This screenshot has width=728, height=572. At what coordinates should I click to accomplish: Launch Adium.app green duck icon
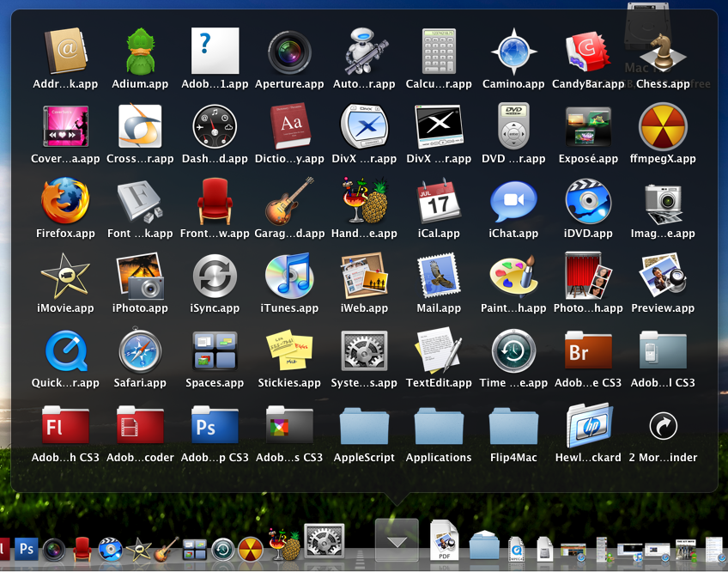click(140, 52)
